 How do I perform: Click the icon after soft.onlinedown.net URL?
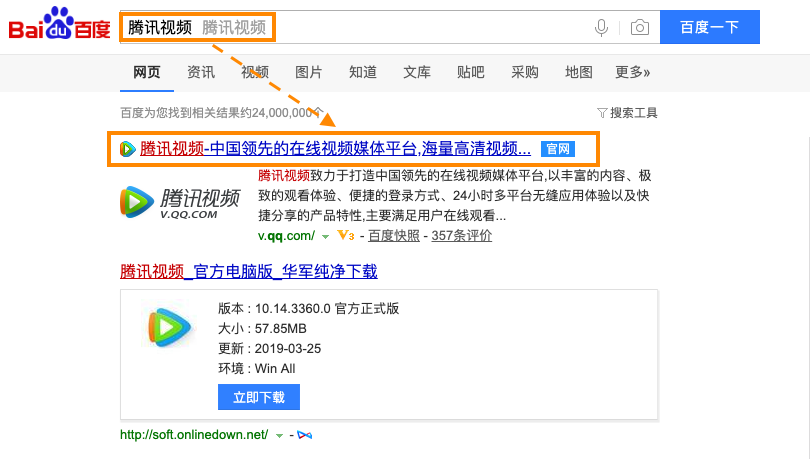point(305,435)
